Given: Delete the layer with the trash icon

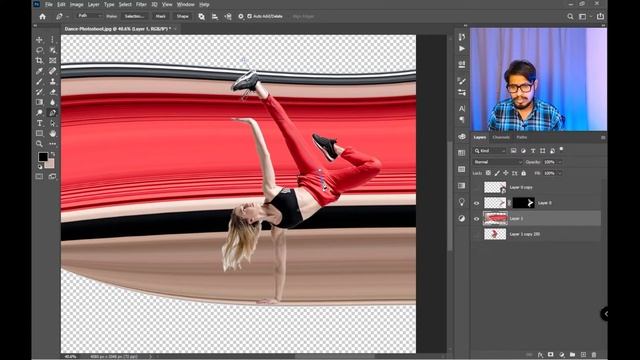Looking at the screenshot, I should pyautogui.click(x=594, y=355).
